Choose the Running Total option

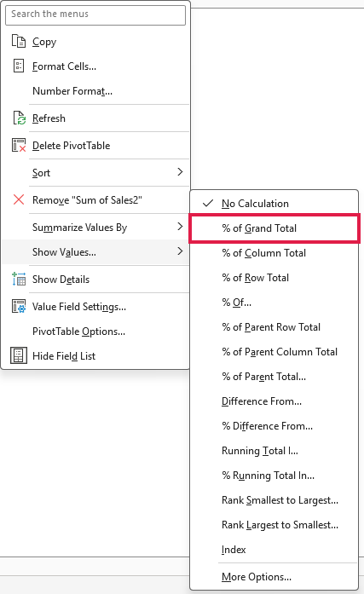point(274,451)
